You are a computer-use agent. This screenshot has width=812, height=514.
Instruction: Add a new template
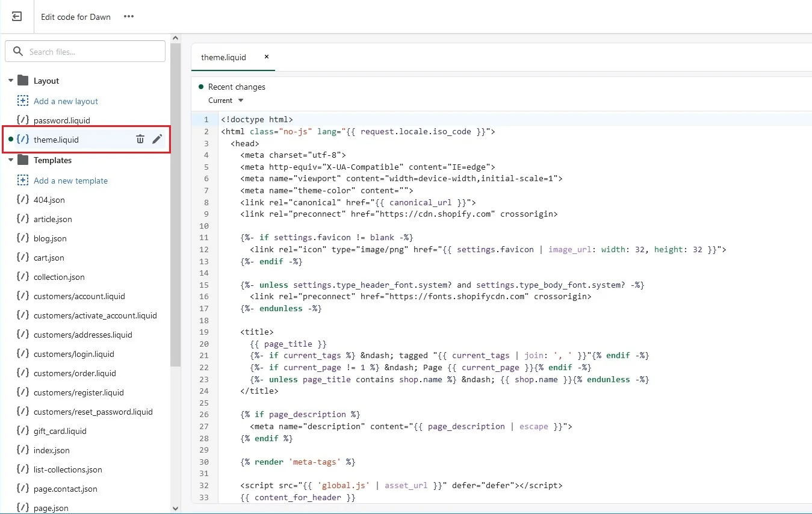(x=70, y=181)
